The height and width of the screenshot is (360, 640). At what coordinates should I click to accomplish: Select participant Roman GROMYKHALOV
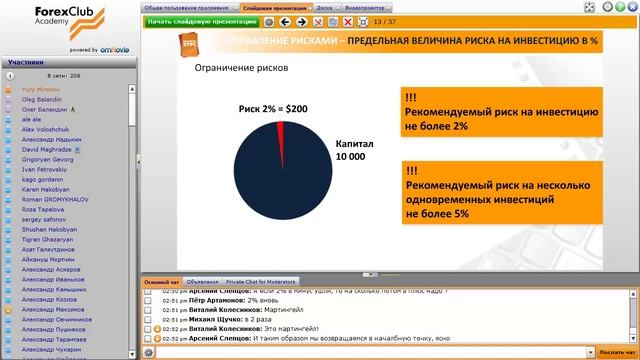(x=55, y=200)
